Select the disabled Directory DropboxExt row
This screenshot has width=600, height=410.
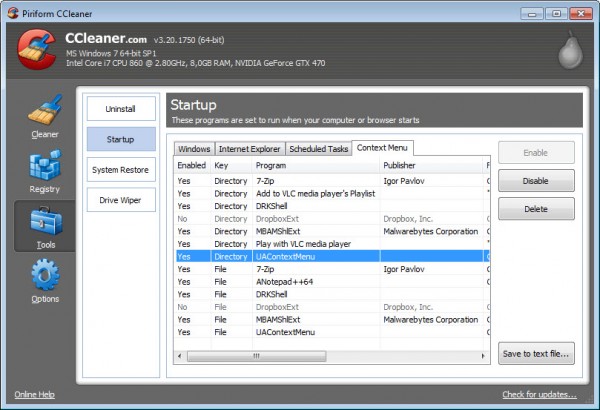pyautogui.click(x=332, y=219)
